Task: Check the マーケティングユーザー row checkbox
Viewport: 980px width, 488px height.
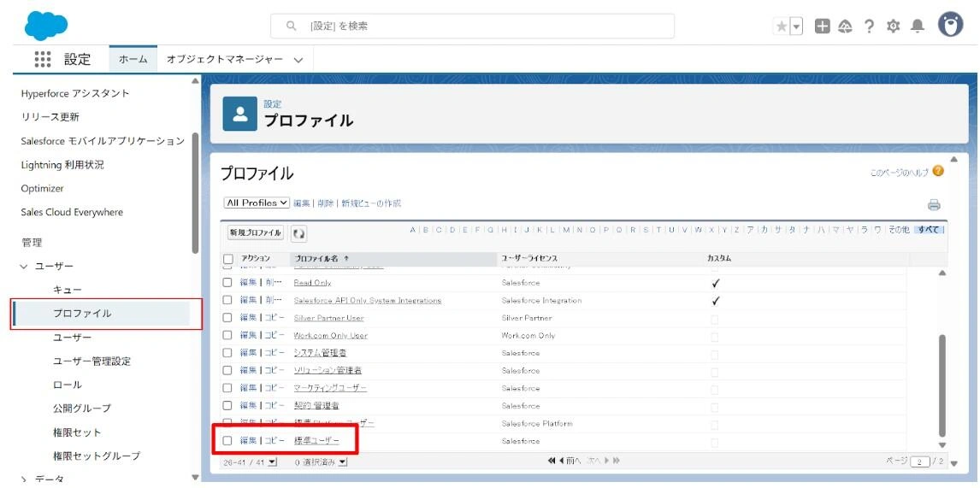Action: click(x=228, y=388)
